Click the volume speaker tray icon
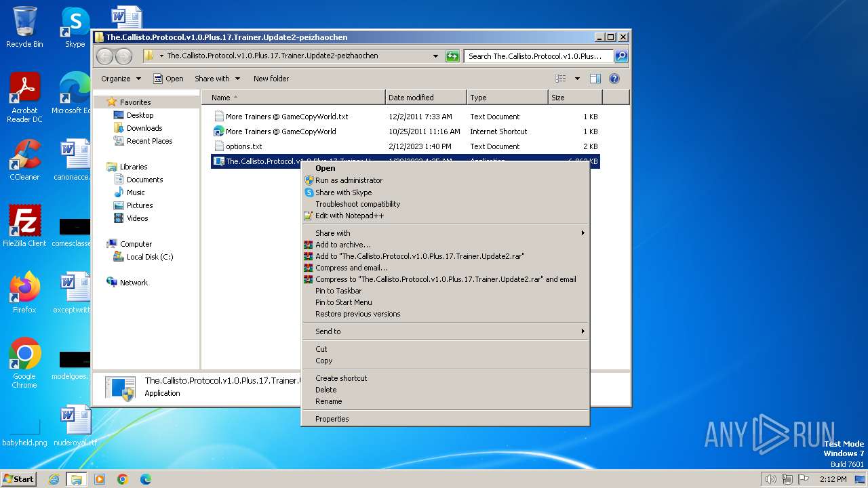The width and height of the screenshot is (868, 488). coord(770,479)
